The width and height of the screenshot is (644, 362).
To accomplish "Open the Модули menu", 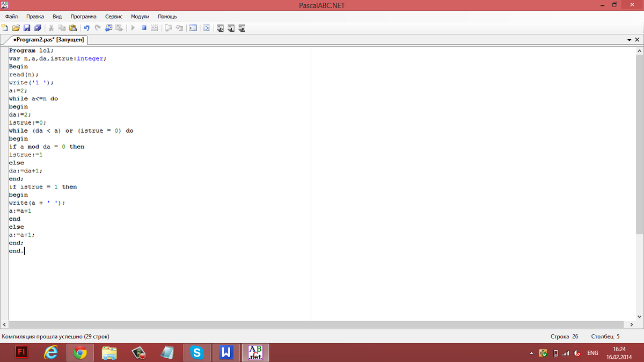I will click(x=140, y=17).
